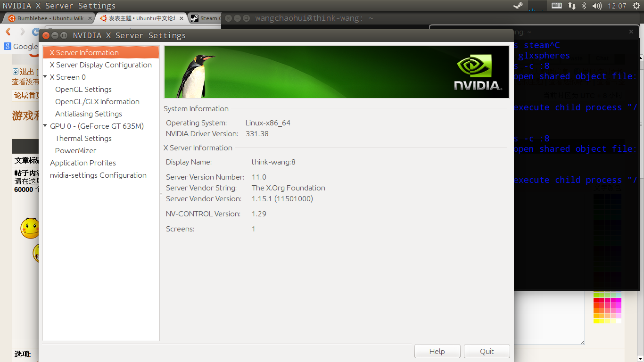The width and height of the screenshot is (644, 362).
Task: Open the network connections indicator
Action: 571,6
